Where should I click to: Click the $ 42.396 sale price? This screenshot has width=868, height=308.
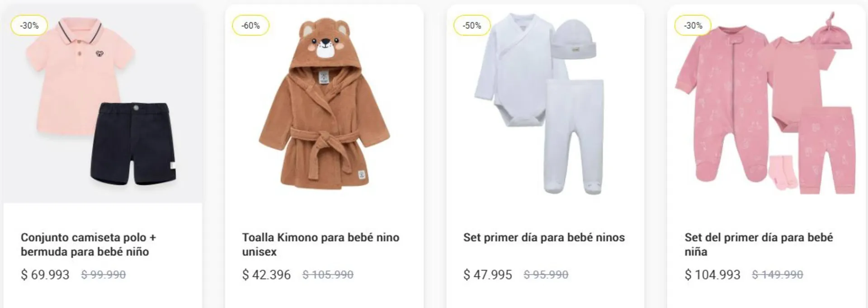pos(266,275)
